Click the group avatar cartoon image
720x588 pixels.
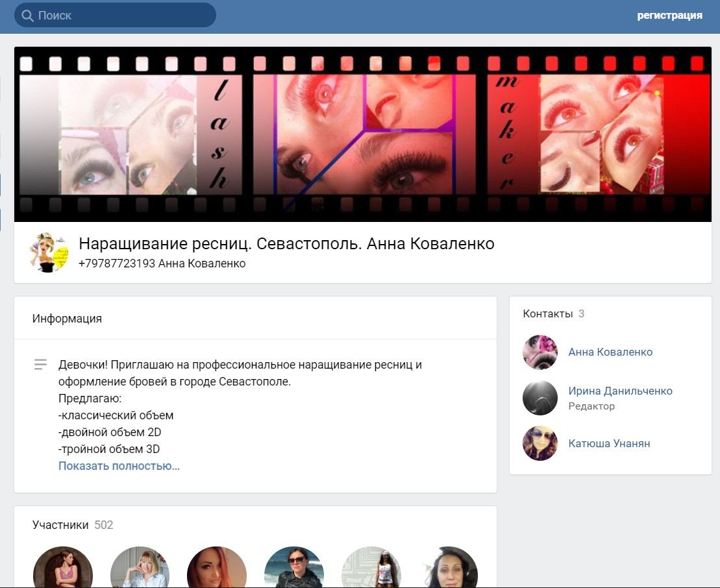tap(49, 252)
